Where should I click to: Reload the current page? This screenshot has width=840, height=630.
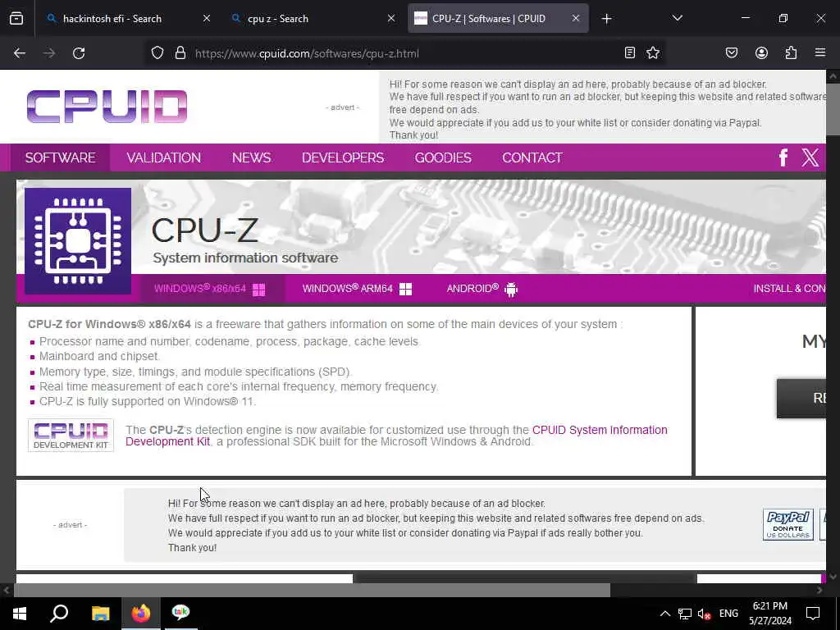(79, 53)
